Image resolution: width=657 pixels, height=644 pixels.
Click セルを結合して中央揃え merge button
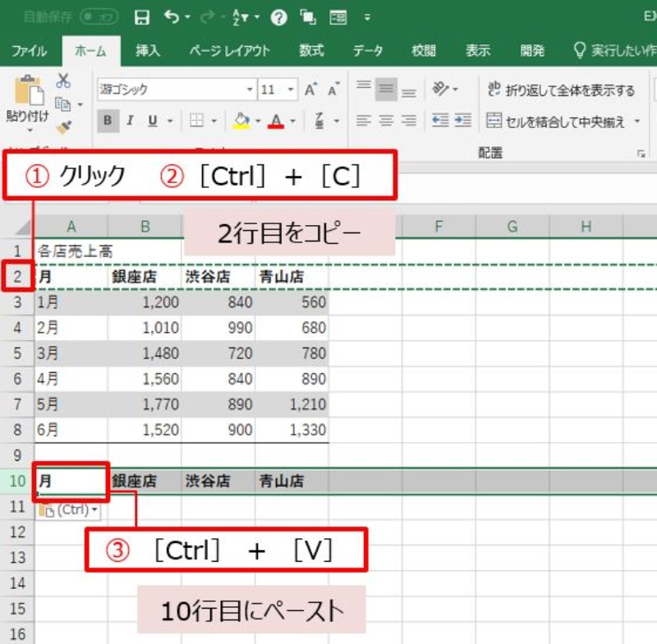pyautogui.click(x=563, y=122)
